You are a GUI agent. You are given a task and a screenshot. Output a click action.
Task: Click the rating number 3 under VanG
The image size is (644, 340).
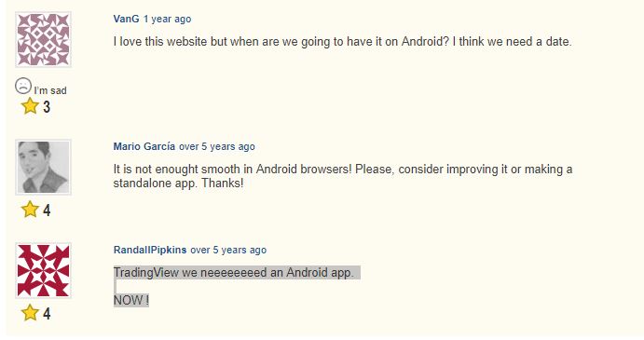point(47,107)
